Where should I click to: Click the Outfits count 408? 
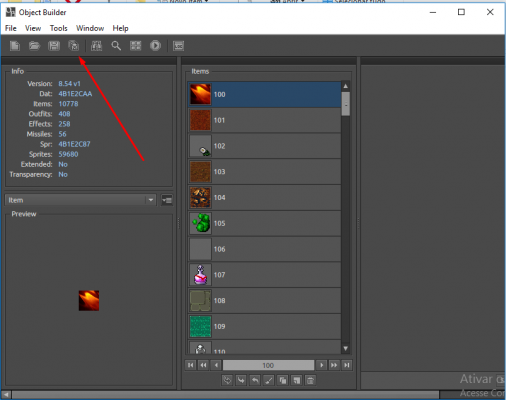(64, 114)
